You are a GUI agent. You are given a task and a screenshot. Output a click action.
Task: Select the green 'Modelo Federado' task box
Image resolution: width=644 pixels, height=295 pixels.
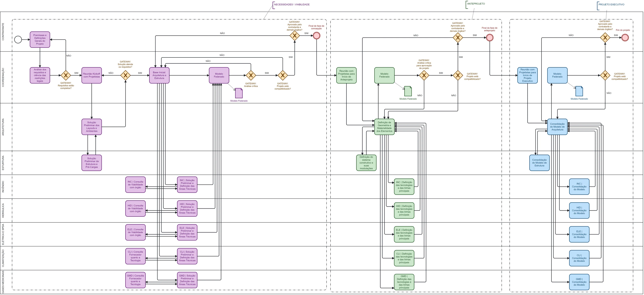point(385,75)
